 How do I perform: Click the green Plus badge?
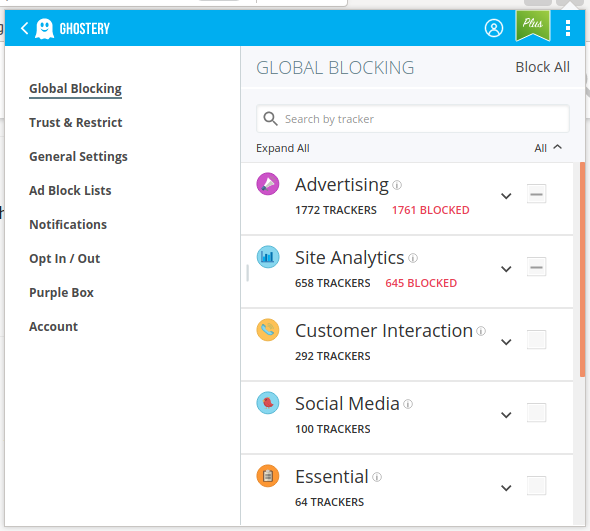(532, 26)
